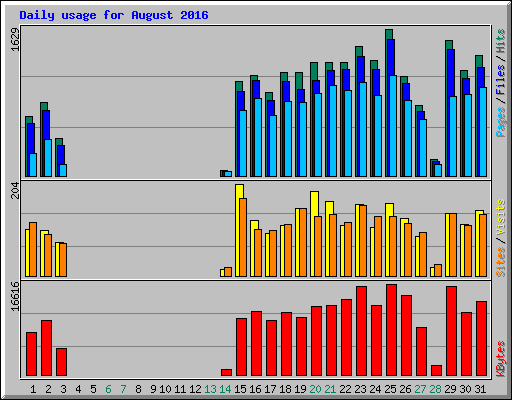Click the red 'KBytes' legend label
Screen dimensions: 512x400
coord(501,359)
